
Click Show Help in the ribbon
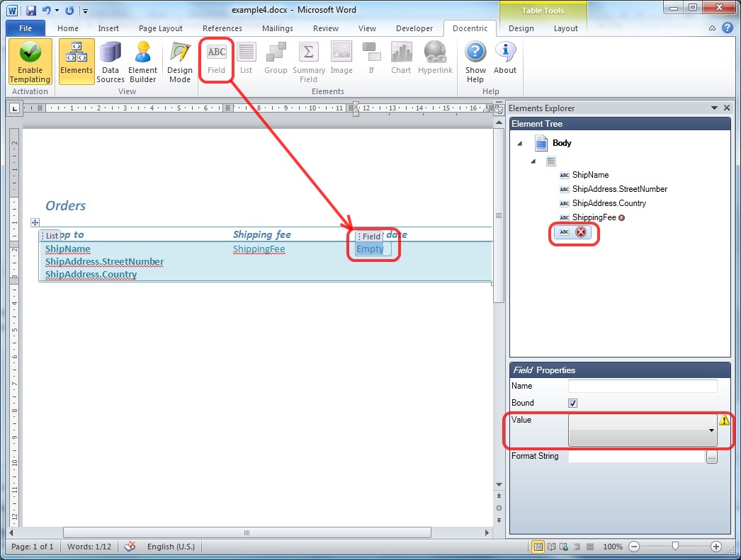[x=475, y=62]
